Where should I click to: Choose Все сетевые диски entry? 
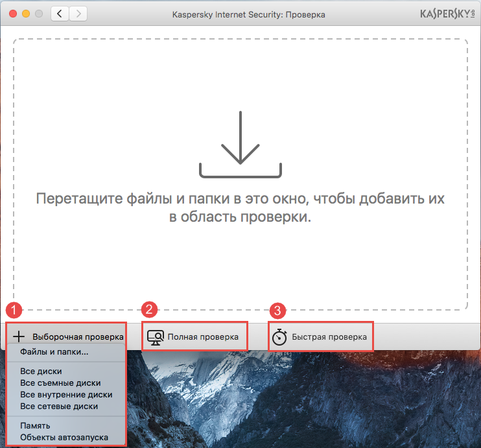66,407
